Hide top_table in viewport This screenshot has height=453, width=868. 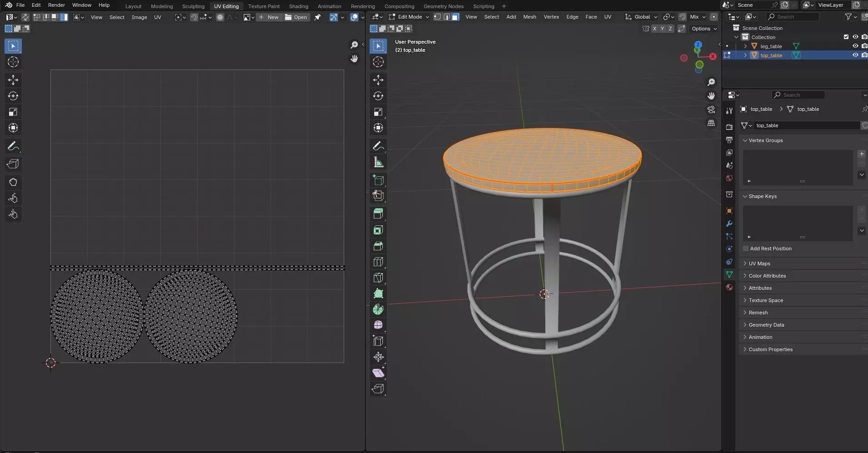tap(855, 55)
